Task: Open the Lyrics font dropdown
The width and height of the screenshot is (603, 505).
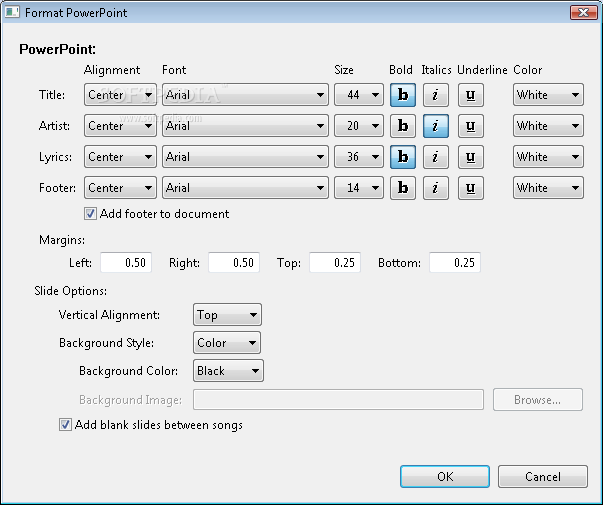Action: [245, 157]
